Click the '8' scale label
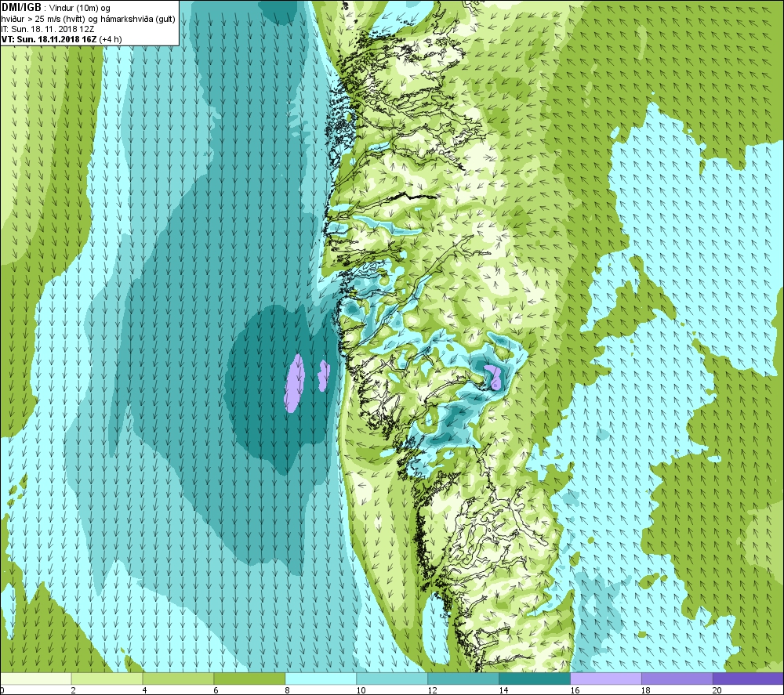The image size is (784, 695). 287,690
